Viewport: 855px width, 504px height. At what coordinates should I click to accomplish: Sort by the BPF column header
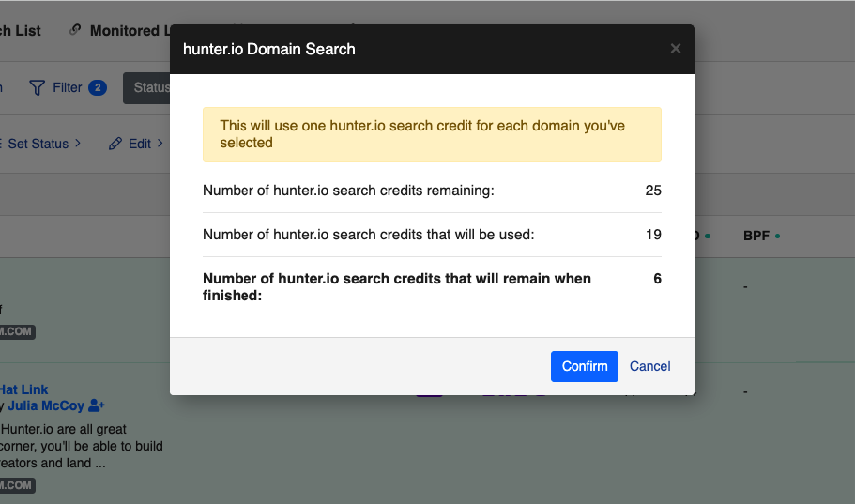pyautogui.click(x=756, y=236)
